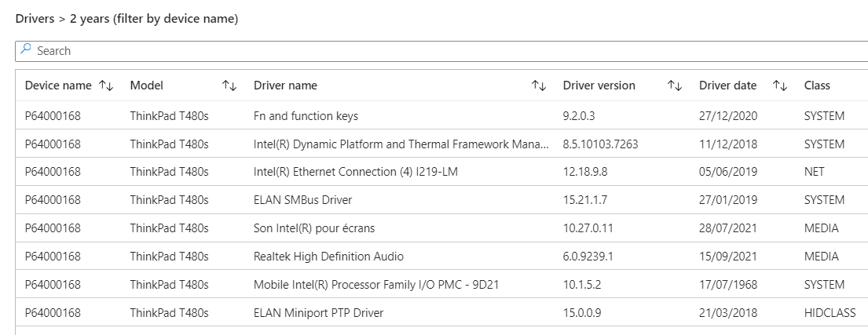Screen dimensions: 868x335
Task: Select the ELAN Miniport PTP Driver row
Action: [x=441, y=313]
